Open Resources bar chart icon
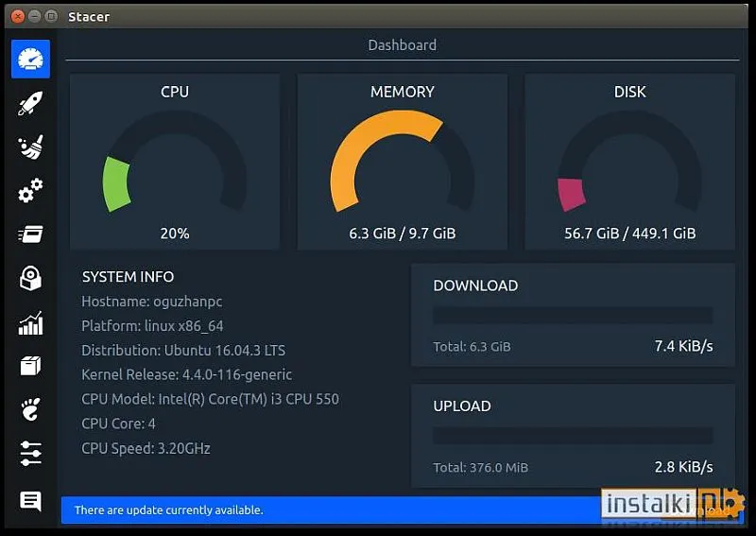The width and height of the screenshot is (756, 536). coord(30,322)
